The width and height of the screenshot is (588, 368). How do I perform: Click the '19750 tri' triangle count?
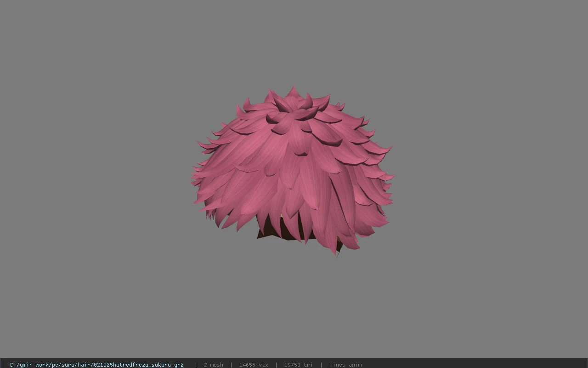[x=298, y=365]
